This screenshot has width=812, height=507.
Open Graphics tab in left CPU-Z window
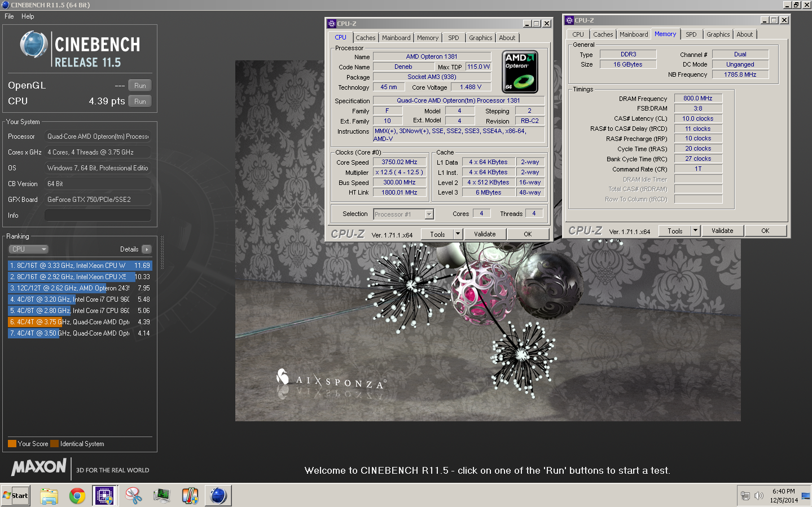(x=481, y=38)
